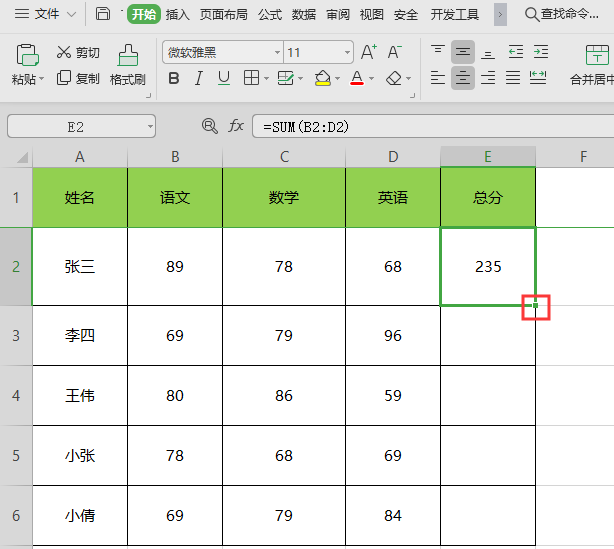Expand the font size dropdown
The height and width of the screenshot is (549, 614).
tap(346, 52)
